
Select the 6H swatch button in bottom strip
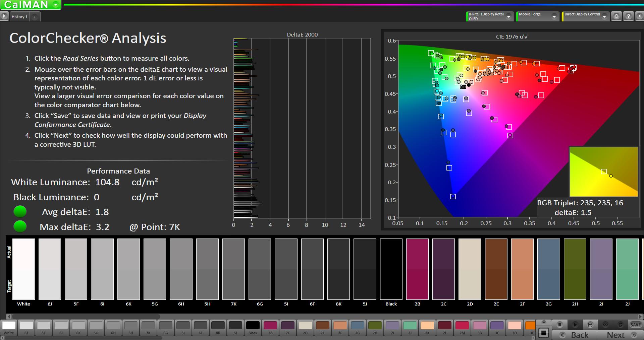coord(113,328)
